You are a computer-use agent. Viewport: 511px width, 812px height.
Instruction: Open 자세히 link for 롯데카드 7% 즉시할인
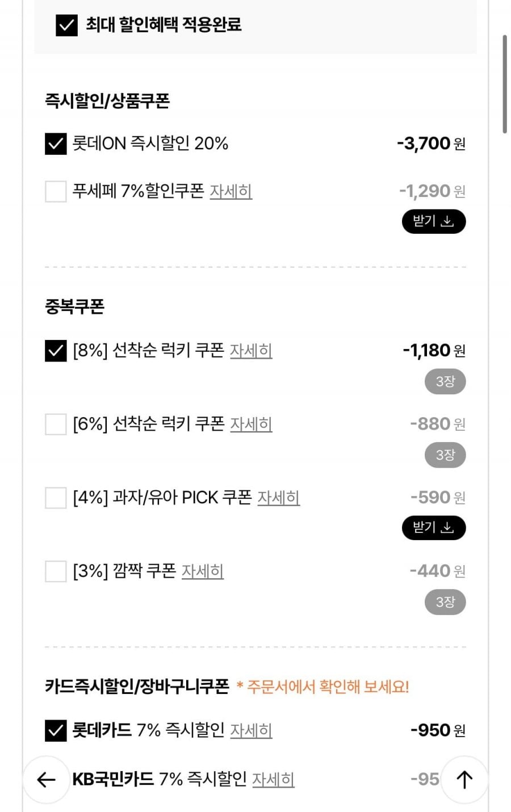click(251, 730)
